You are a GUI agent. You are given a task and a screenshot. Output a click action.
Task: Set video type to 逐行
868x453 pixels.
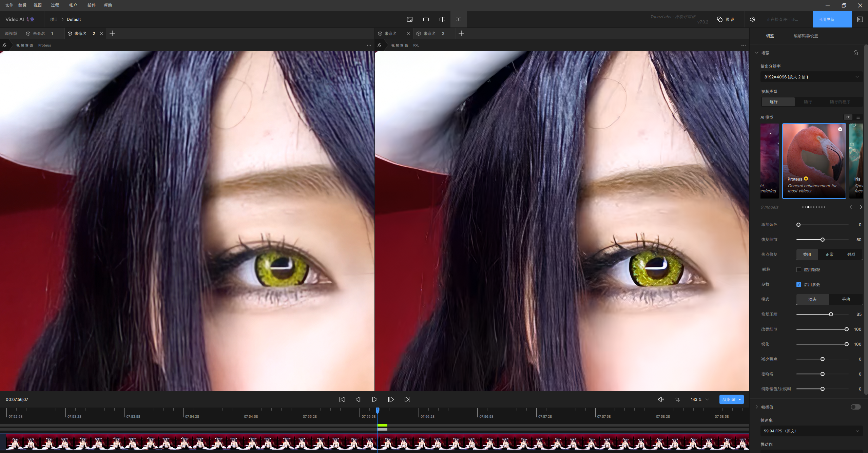click(778, 102)
